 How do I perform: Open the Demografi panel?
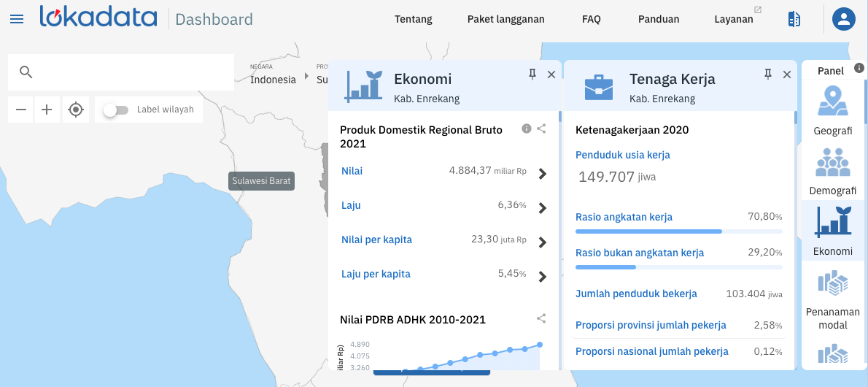click(x=832, y=172)
